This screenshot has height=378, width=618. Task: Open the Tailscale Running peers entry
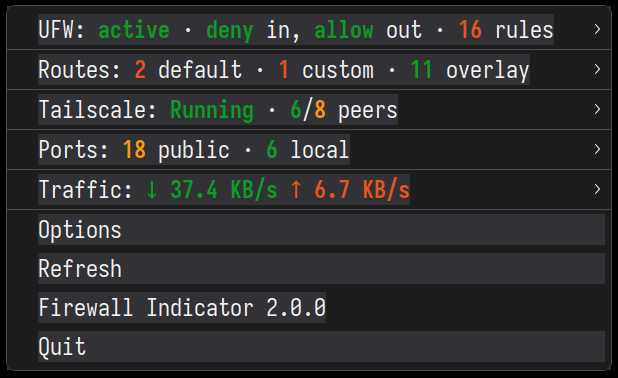[309, 110]
